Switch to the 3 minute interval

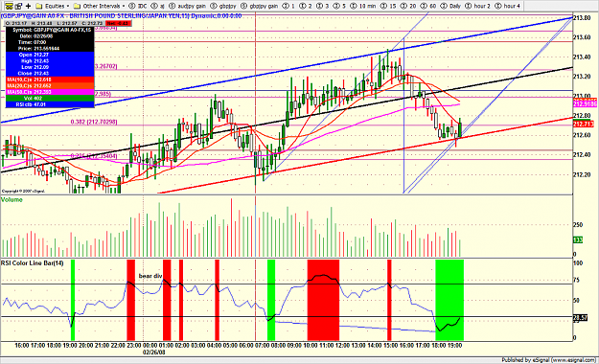click(x=322, y=6)
